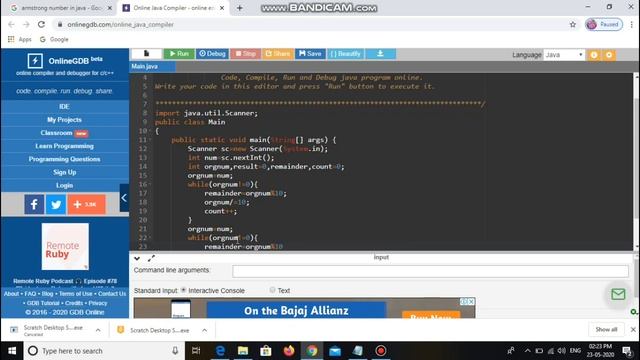This screenshot has height=360, width=640.
Task: Expand options for second Scratch Desktop download
Action: coord(204,330)
